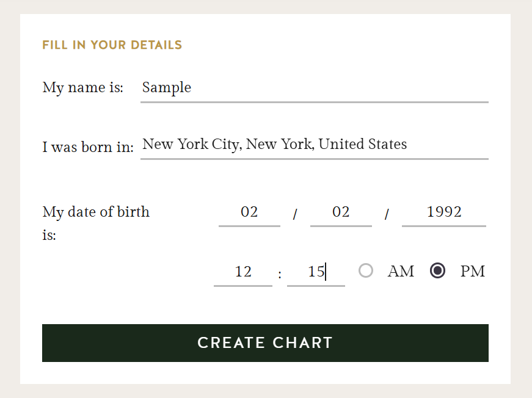The width and height of the screenshot is (532, 398).
Task: Click the colon between hour and minutes
Action: click(280, 274)
